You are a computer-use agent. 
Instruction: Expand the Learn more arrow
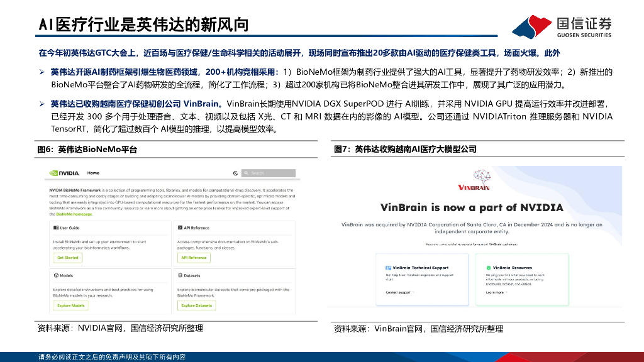click(507, 292)
